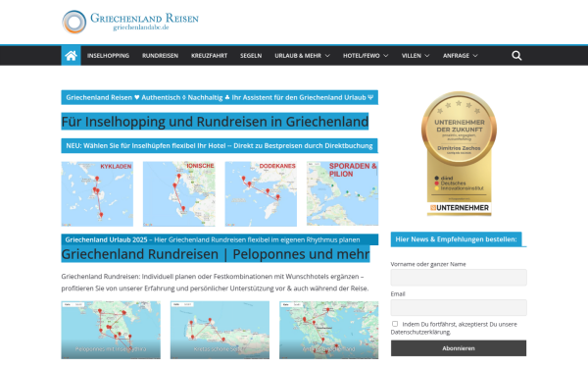The height and width of the screenshot is (368, 588).
Task: Click the Hier News & Empfehlungen bestellen title
Action: (456, 239)
